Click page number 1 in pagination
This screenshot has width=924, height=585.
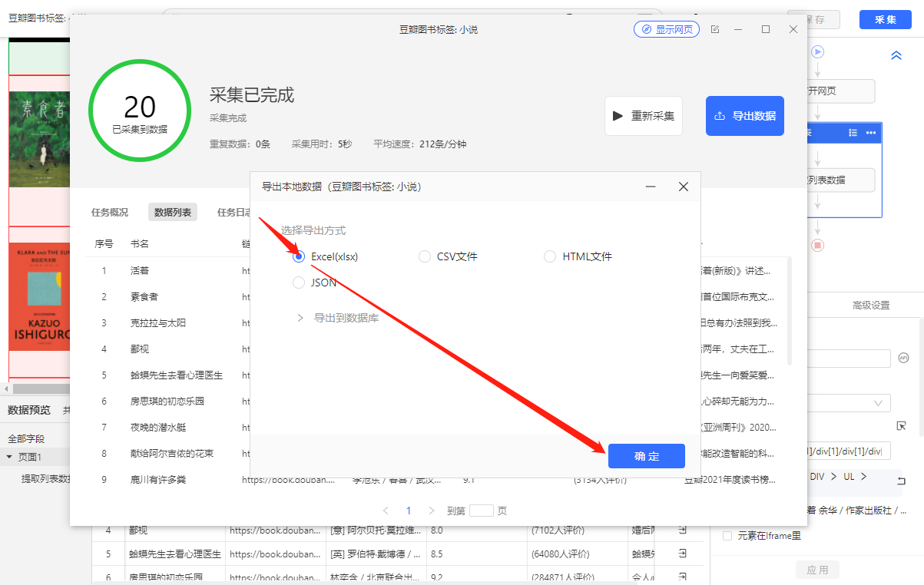[409, 511]
